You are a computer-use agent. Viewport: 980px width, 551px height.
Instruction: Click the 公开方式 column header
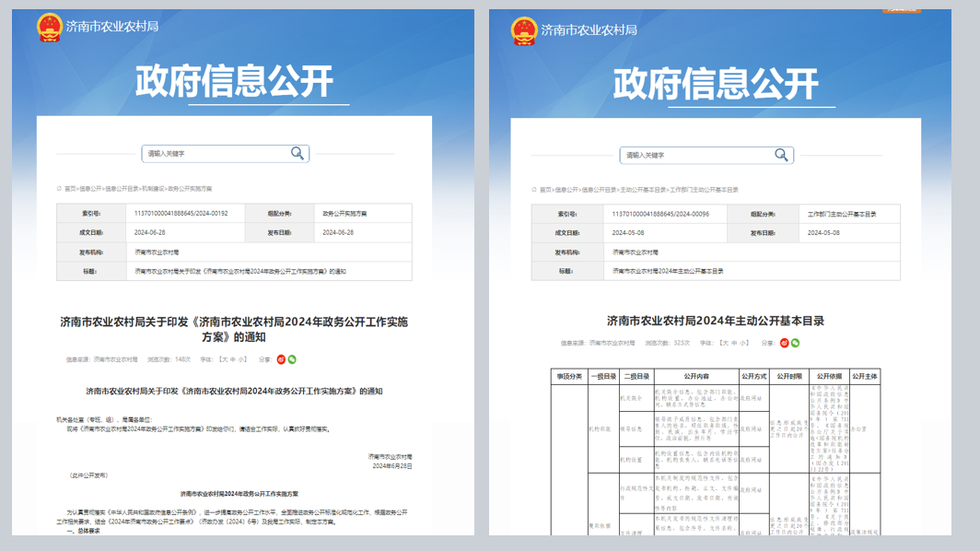tap(753, 376)
